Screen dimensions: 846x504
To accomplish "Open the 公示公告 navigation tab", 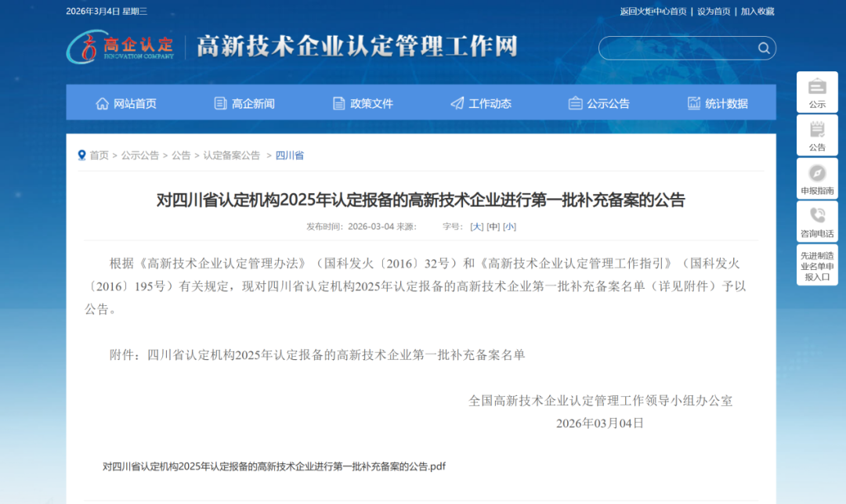I will click(x=599, y=103).
